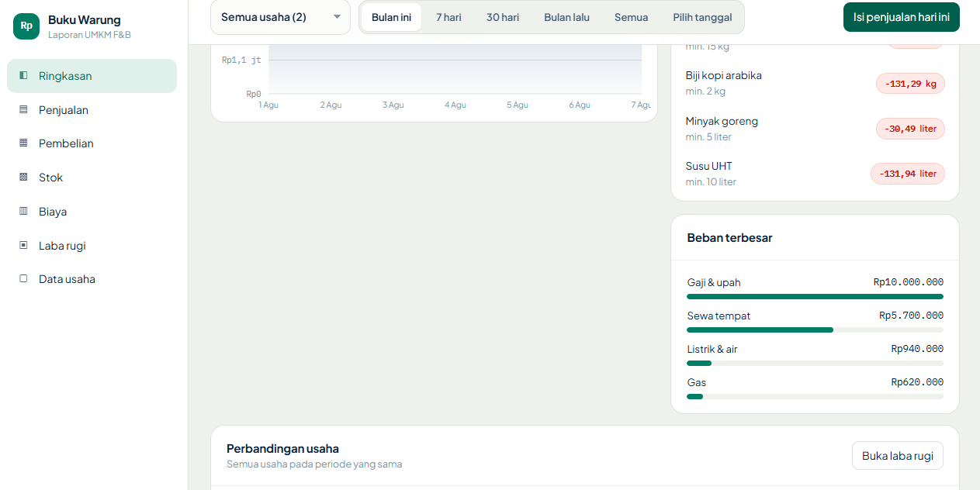
Task: Click the Ringkasan sidebar icon
Action: point(23,76)
